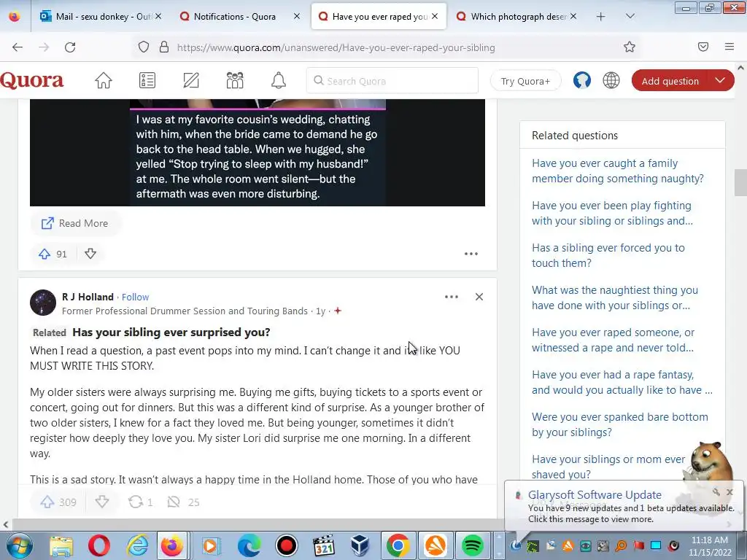Image resolution: width=747 pixels, height=560 pixels.
Task: Open 'Has your sibling ever surprised you?' question
Action: (171, 332)
